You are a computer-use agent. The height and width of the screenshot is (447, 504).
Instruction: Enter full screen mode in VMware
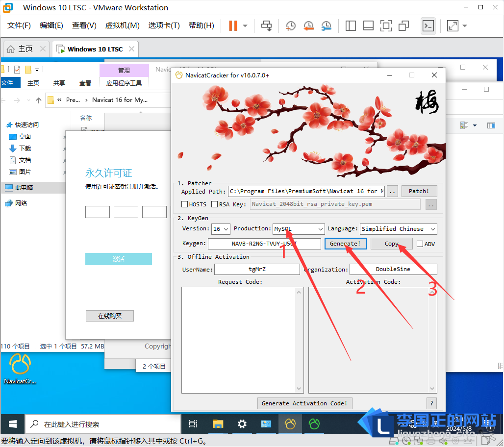coord(386,25)
